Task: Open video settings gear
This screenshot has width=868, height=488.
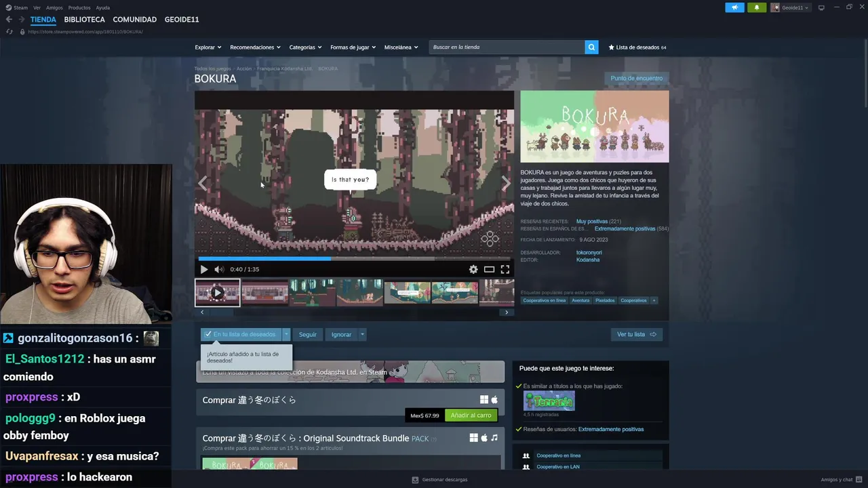Action: (x=473, y=269)
